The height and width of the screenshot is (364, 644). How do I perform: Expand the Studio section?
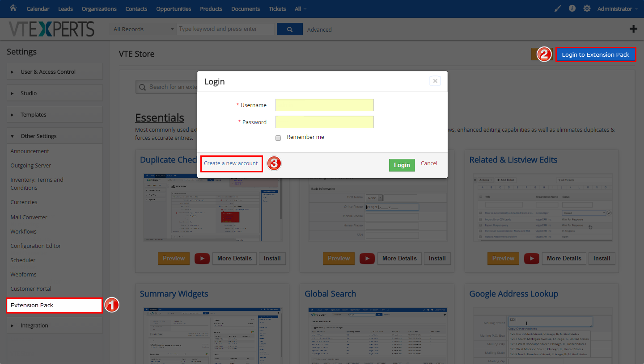click(x=55, y=93)
